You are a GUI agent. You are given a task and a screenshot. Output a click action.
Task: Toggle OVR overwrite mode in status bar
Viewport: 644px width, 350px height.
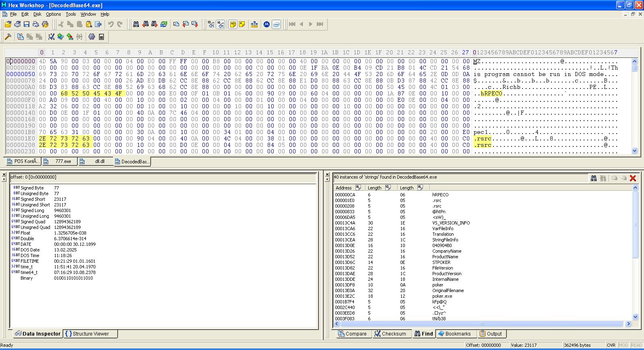[611, 345]
